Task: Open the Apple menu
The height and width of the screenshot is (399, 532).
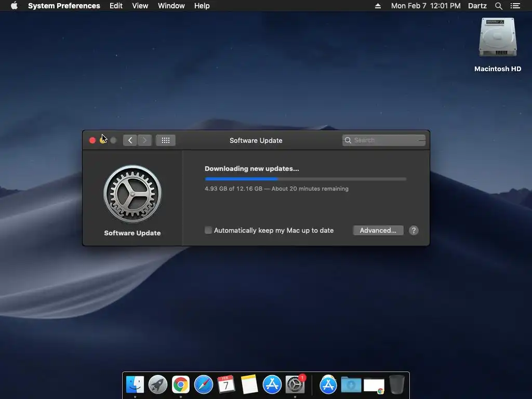Action: click(14, 6)
